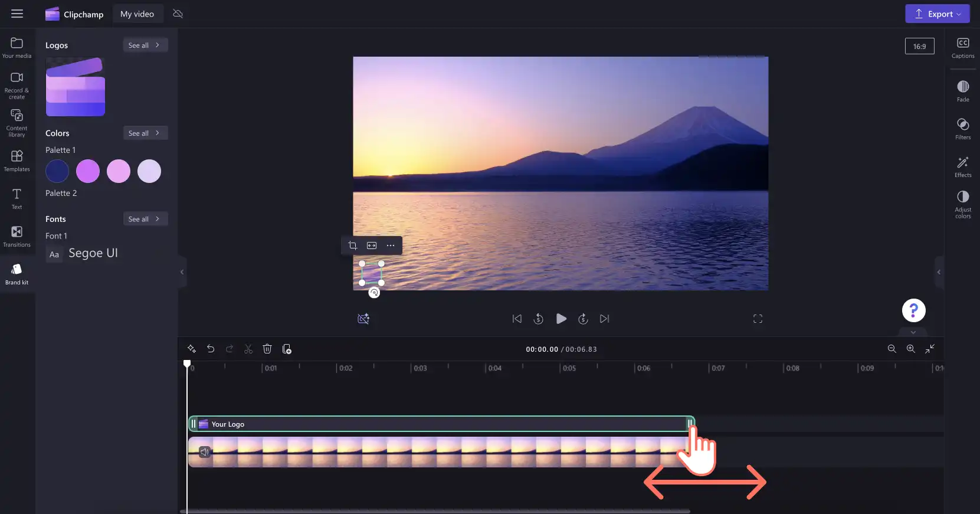Open Transitions panel
Image resolution: width=980 pixels, height=514 pixels.
pyautogui.click(x=17, y=236)
